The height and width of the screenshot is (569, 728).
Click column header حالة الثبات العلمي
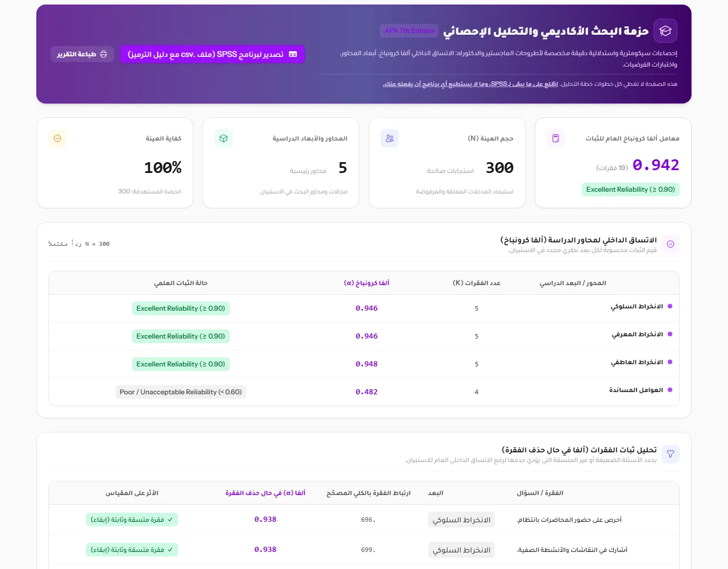(181, 283)
